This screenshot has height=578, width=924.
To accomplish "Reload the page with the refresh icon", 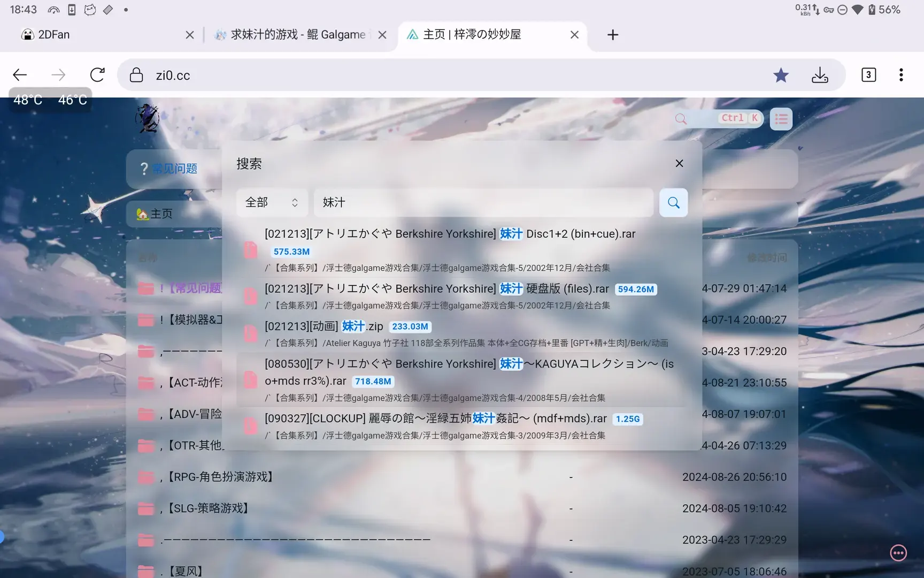I will click(x=97, y=75).
